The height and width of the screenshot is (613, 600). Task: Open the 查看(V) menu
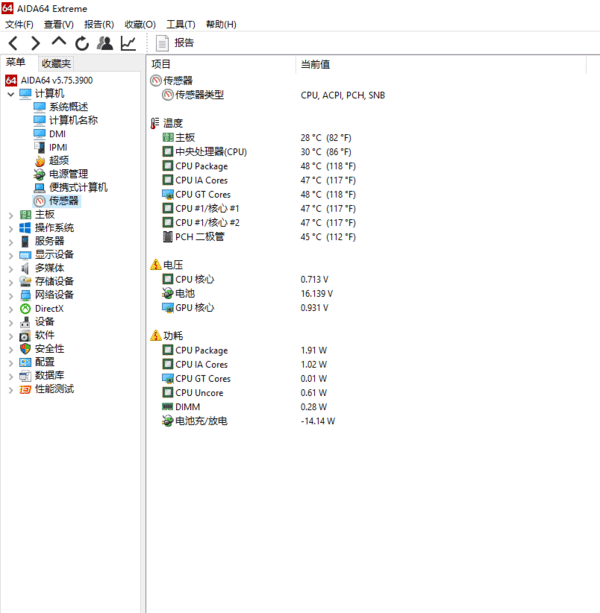point(59,24)
